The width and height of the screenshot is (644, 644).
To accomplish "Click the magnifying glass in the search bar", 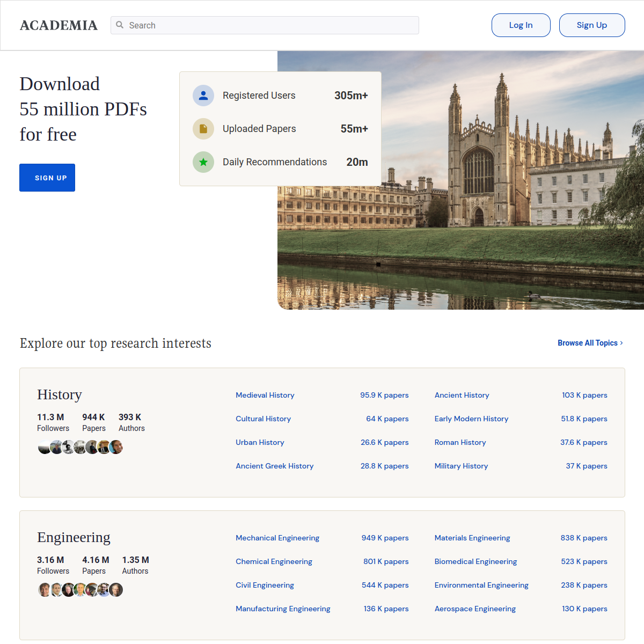I will pos(120,25).
